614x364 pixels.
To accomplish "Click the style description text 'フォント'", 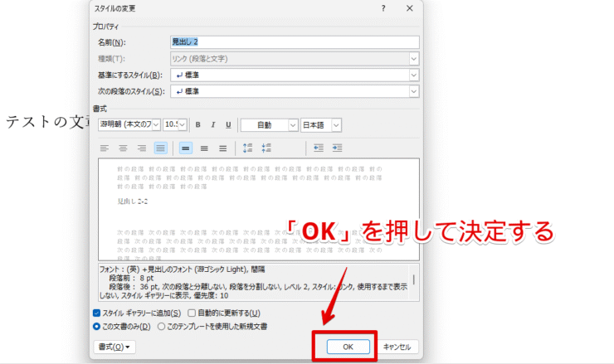I will pos(110,269).
